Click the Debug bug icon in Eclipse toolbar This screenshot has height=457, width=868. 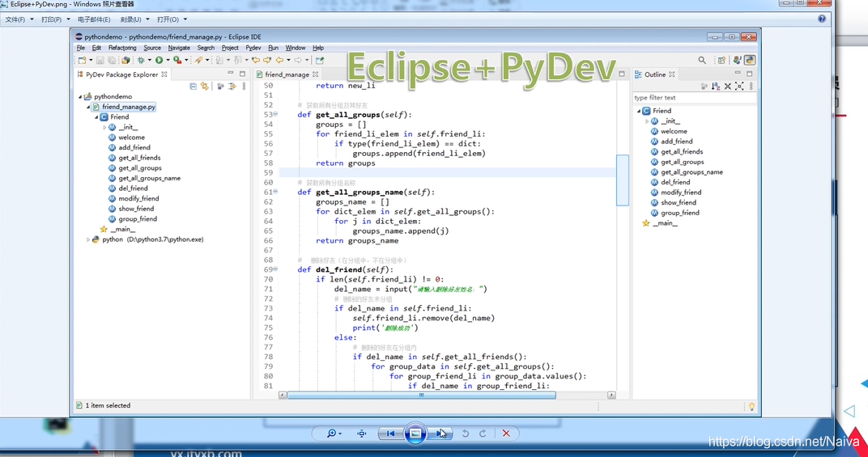point(141,61)
